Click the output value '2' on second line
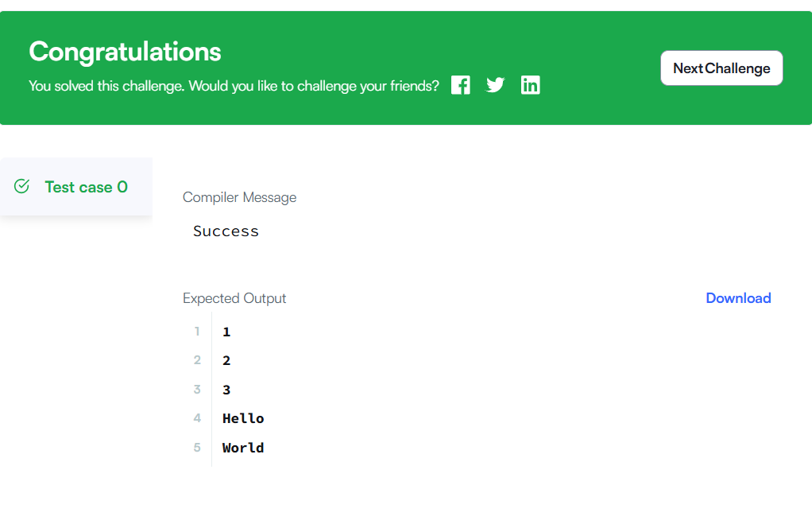The height and width of the screenshot is (528, 812). pos(226,361)
